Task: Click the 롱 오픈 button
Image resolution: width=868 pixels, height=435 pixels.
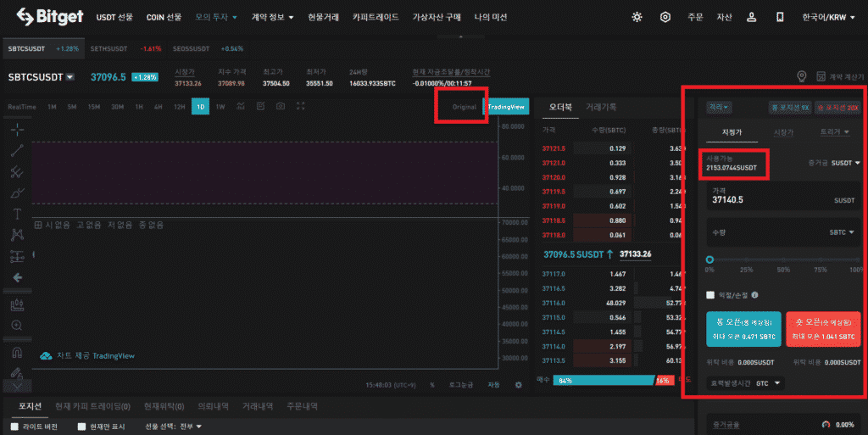Action: [743, 329]
